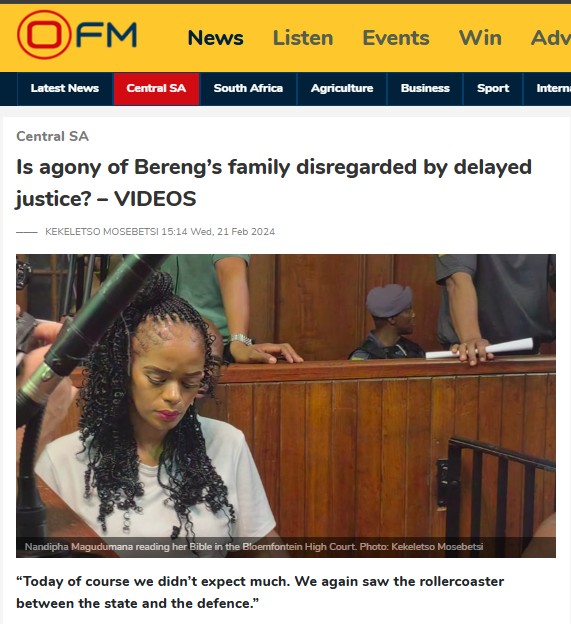This screenshot has width=571, height=624.
Task: Click the opening quote paragraph text
Action: pyautogui.click(x=260, y=592)
